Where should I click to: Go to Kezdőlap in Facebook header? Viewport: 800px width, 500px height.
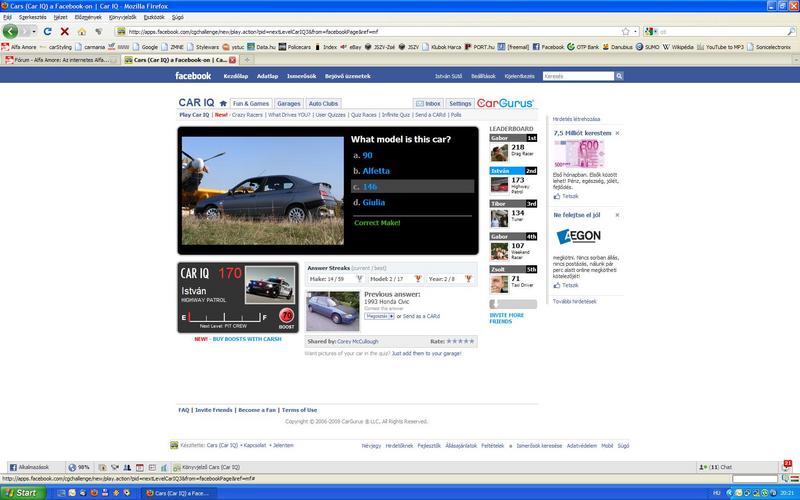(236, 76)
